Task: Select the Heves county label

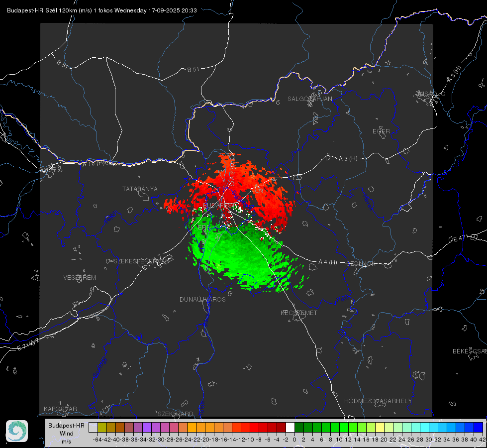Action: pos(368,202)
